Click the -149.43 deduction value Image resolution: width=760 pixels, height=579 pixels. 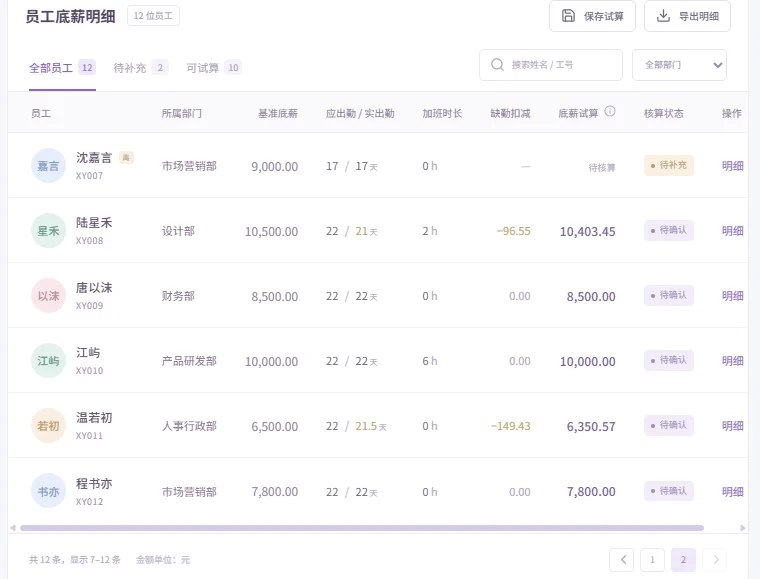[510, 426]
